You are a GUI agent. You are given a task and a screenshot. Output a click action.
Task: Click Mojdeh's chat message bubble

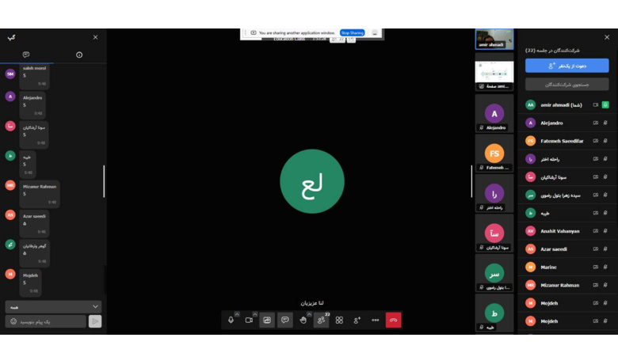pyautogui.click(x=30, y=283)
